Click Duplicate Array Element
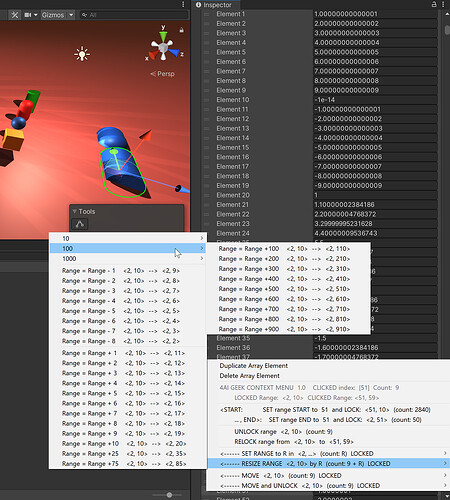The image size is (450, 500). (x=253, y=366)
